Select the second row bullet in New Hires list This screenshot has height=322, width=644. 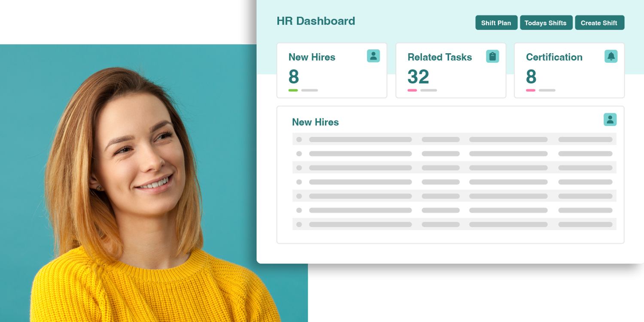coord(299,154)
